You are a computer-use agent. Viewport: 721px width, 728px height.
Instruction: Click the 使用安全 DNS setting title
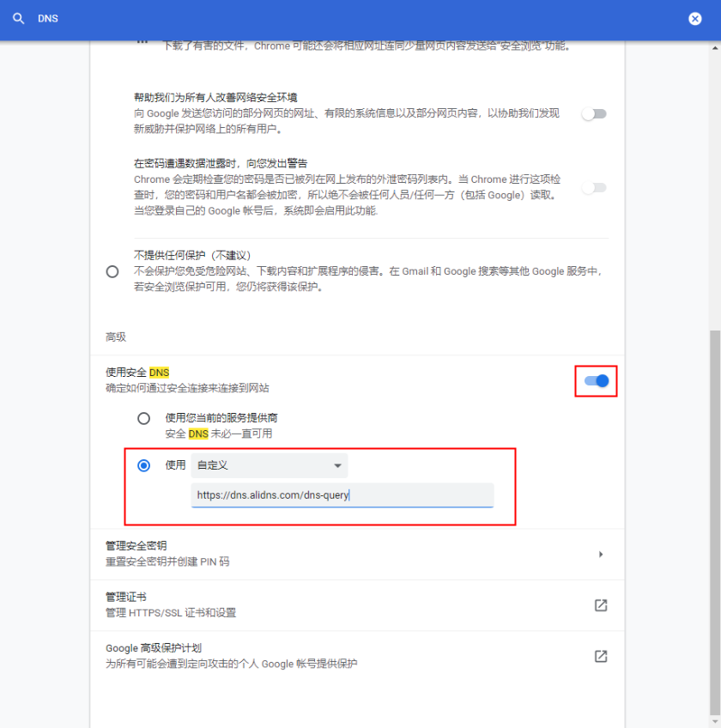(x=137, y=373)
